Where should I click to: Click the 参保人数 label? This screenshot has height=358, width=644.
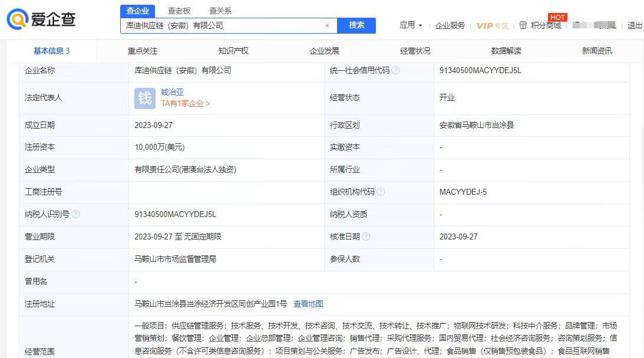pos(345,259)
